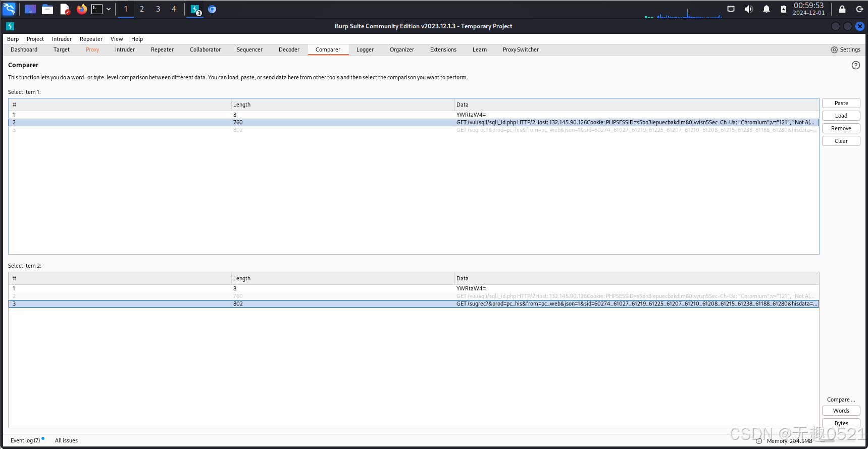Sort item 2 table by Length header
This screenshot has width=868, height=449.
[x=342, y=278]
